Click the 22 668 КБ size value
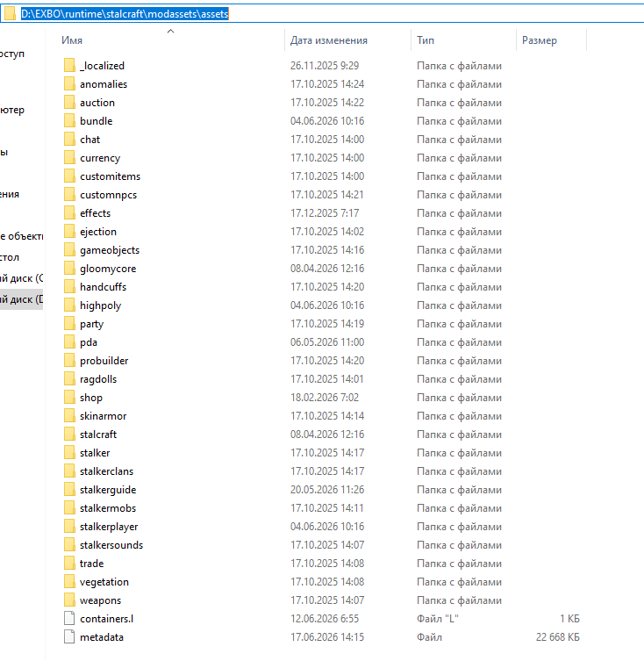 pos(558,637)
